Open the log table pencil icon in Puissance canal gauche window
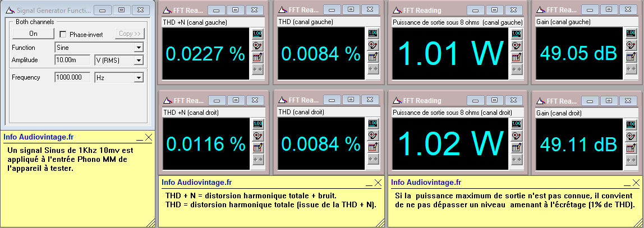This screenshot has height=228, width=644. point(517,57)
